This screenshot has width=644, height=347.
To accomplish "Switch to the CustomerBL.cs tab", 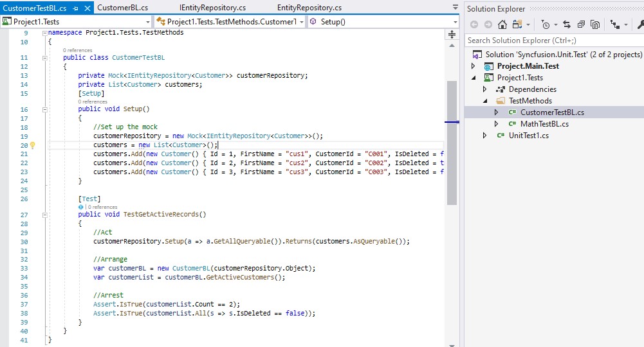I will coord(122,8).
